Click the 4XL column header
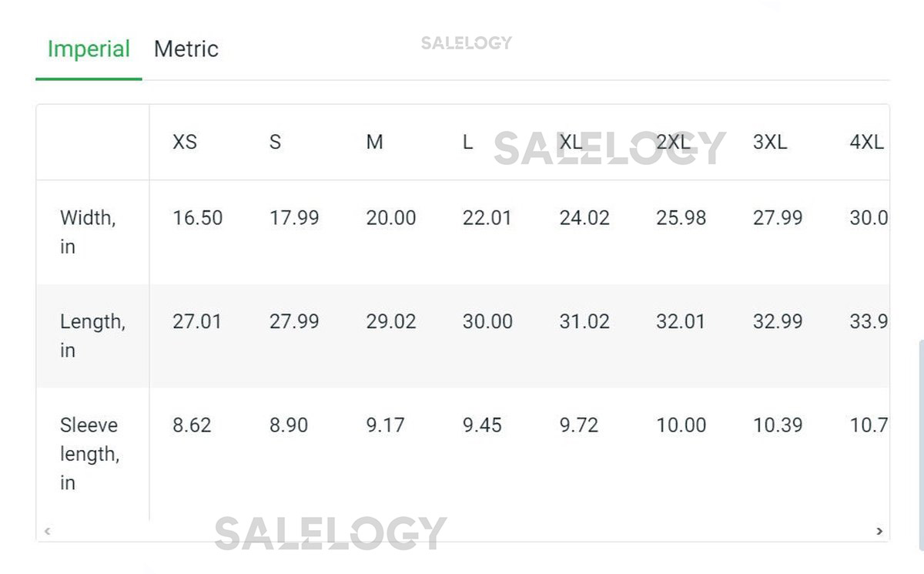 866,143
